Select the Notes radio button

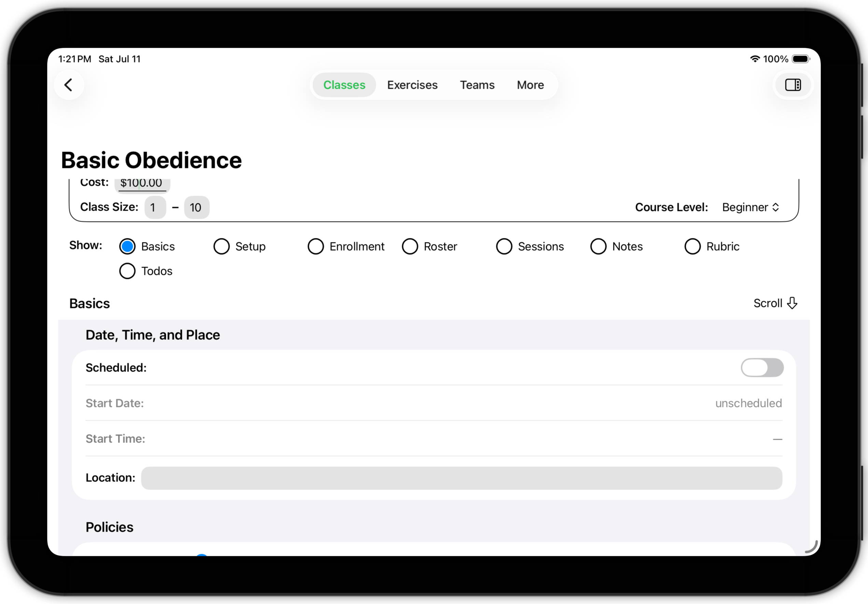click(x=598, y=246)
